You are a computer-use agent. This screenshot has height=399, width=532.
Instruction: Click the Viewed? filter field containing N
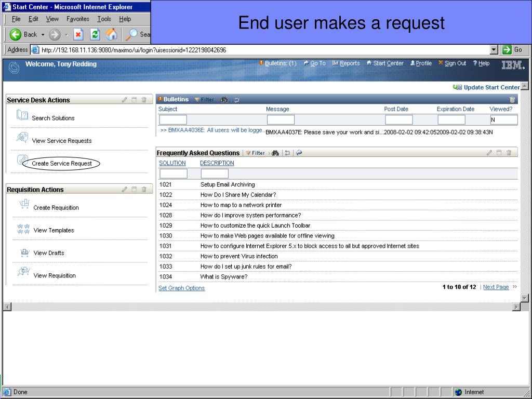(x=504, y=119)
